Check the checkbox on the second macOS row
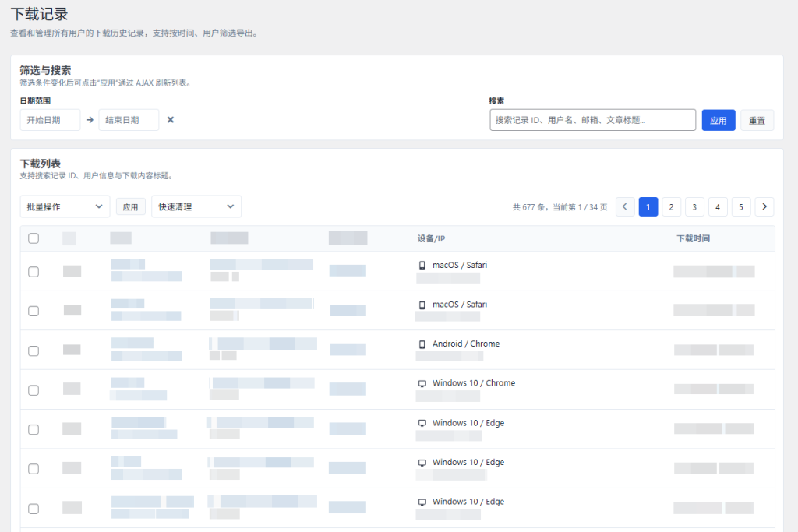This screenshot has height=532, width=798. (34, 311)
